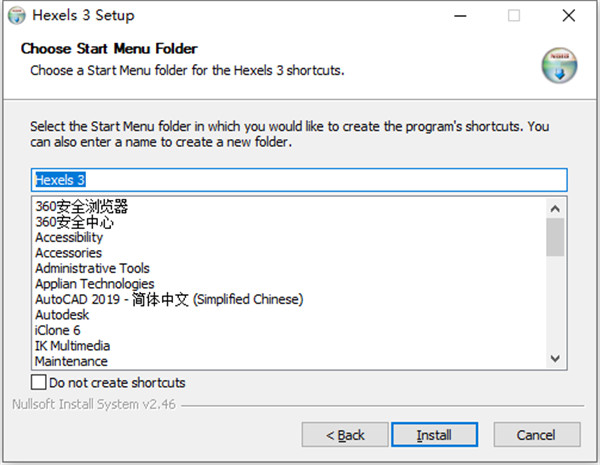Choose the iClone 6 folder
This screenshot has height=465, width=600.
click(x=58, y=330)
